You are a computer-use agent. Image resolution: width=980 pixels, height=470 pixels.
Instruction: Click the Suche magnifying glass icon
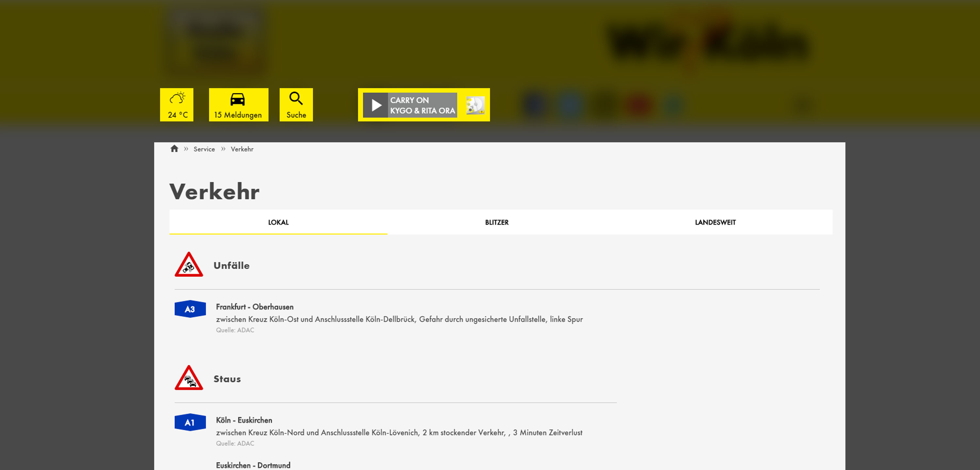296,99
